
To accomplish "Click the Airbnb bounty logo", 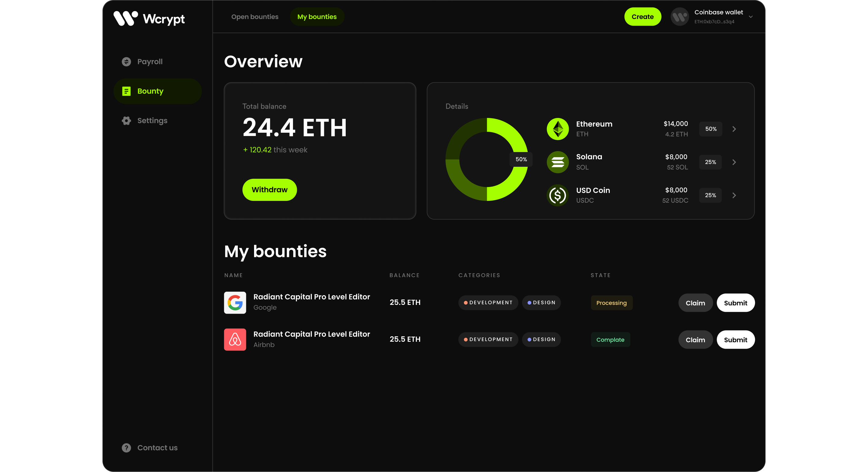I will click(x=235, y=340).
